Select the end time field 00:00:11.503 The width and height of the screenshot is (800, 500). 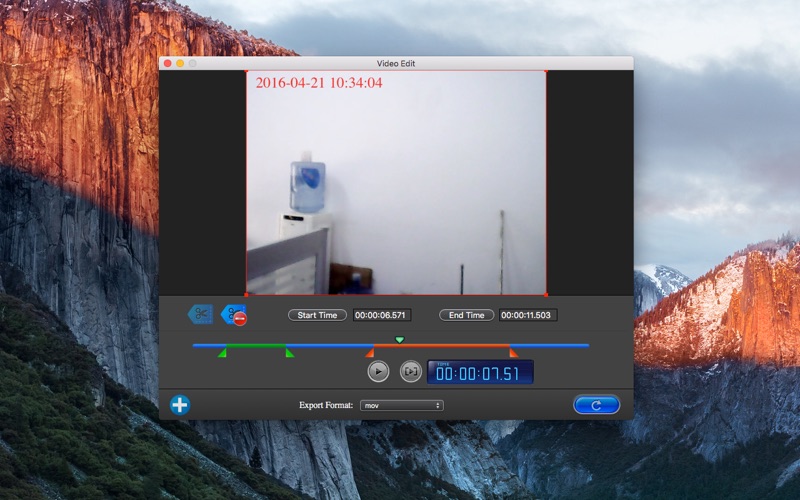pyautogui.click(x=528, y=315)
